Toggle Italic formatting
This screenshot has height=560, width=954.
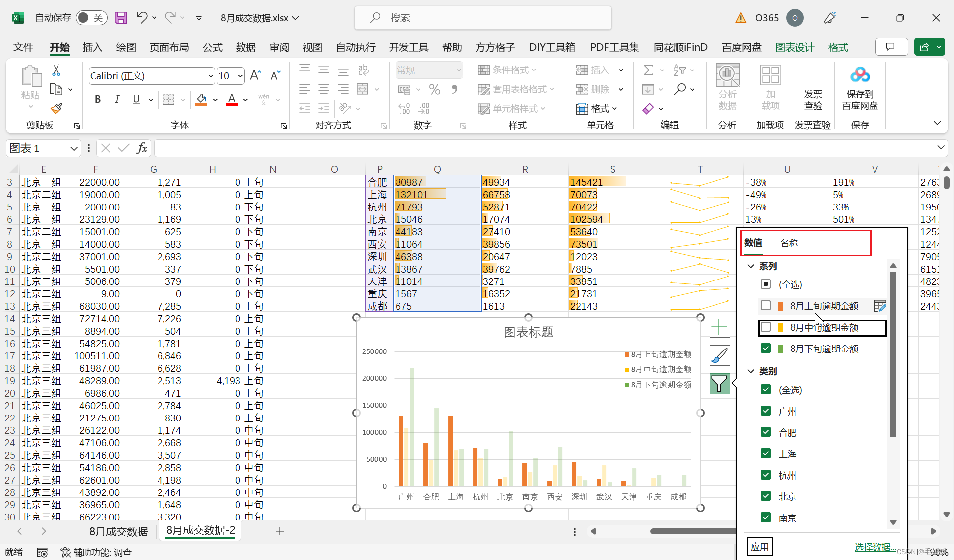coord(117,100)
